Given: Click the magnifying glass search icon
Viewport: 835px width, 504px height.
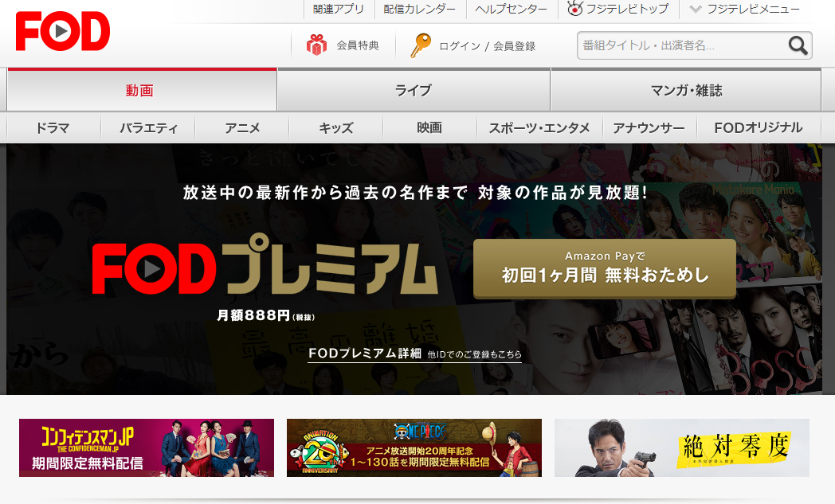Looking at the screenshot, I should point(798,45).
